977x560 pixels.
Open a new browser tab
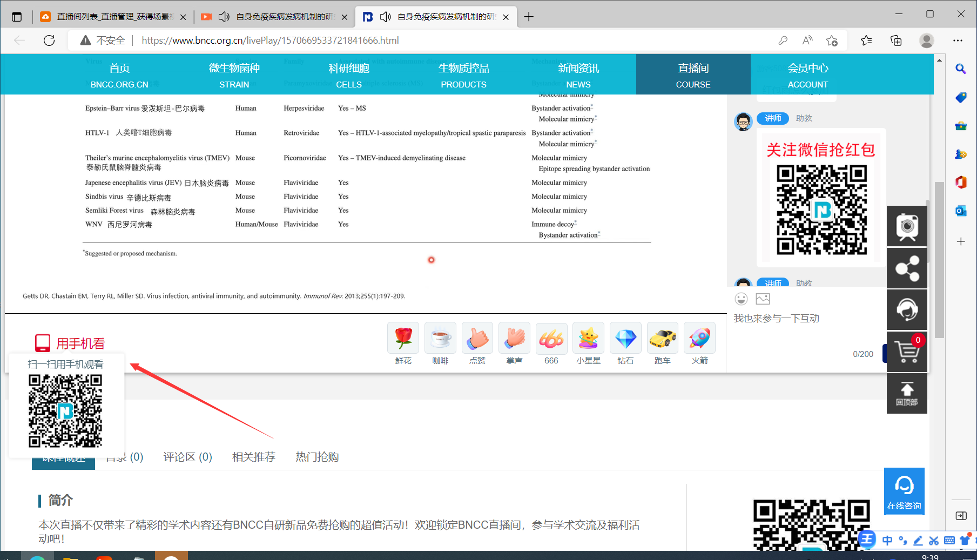pyautogui.click(x=529, y=17)
